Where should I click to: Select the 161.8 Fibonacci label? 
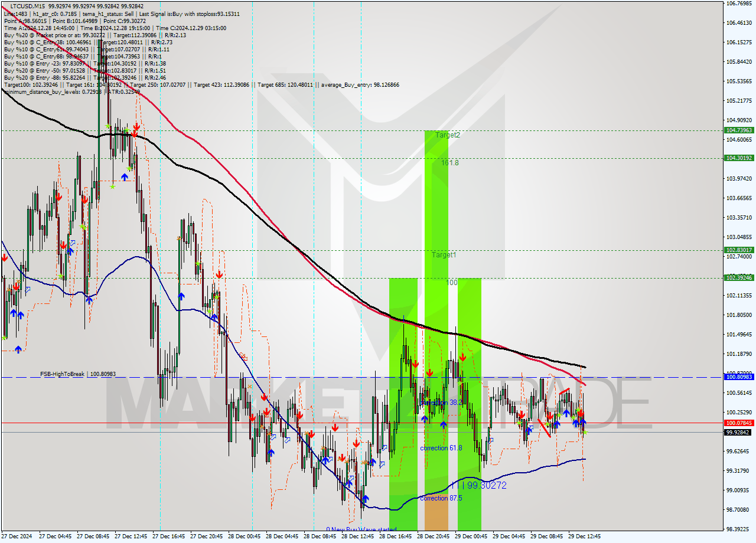450,163
